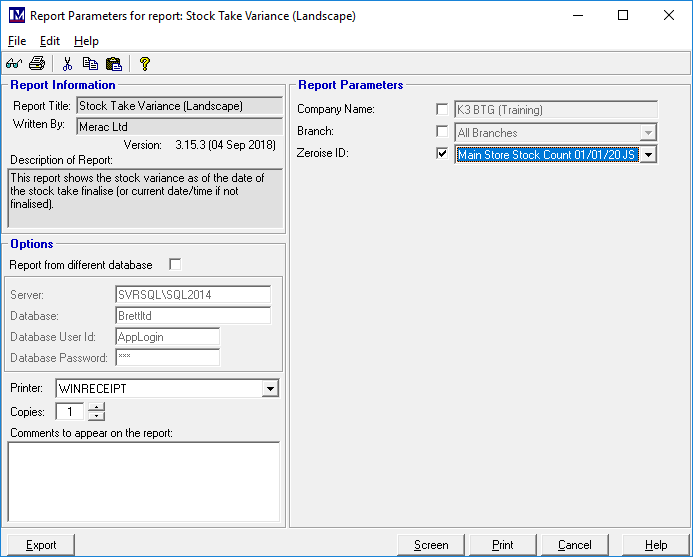693x557 pixels.
Task: Open the Zeroise ID dropdown list
Action: point(648,155)
